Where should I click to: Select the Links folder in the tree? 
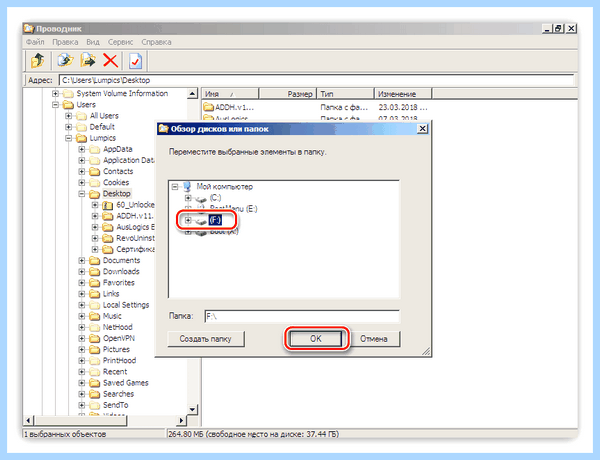[111, 294]
